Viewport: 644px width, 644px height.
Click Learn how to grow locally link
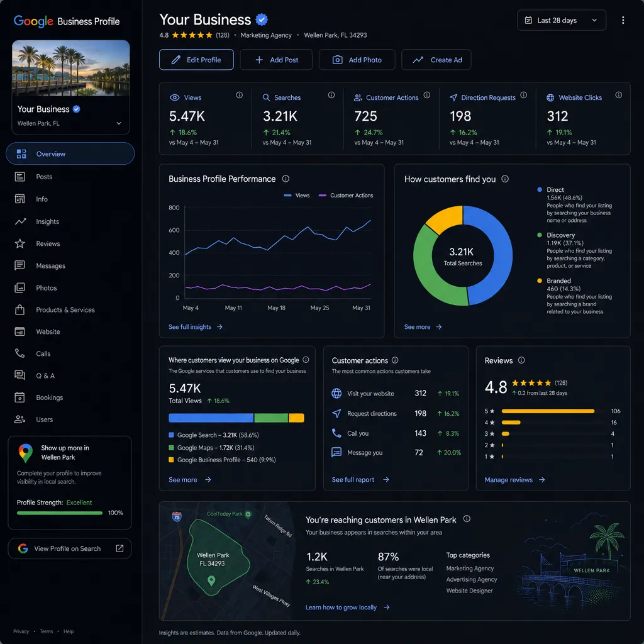pyautogui.click(x=347, y=608)
